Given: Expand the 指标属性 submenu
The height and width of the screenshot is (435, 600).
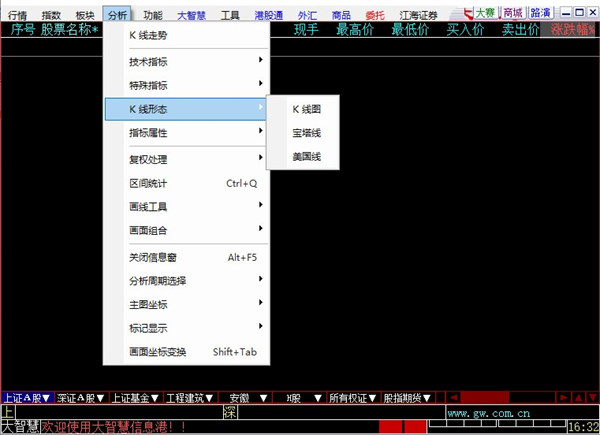Looking at the screenshot, I should 186,133.
